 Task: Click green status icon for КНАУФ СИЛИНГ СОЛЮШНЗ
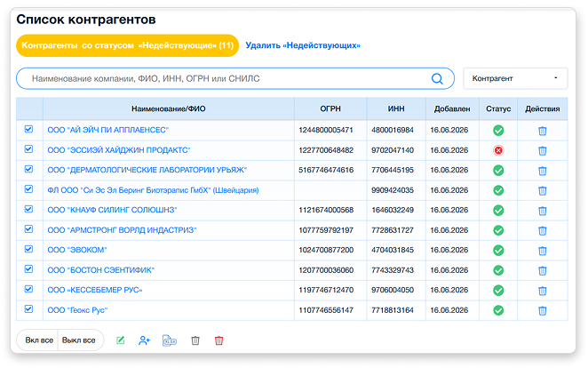(498, 211)
